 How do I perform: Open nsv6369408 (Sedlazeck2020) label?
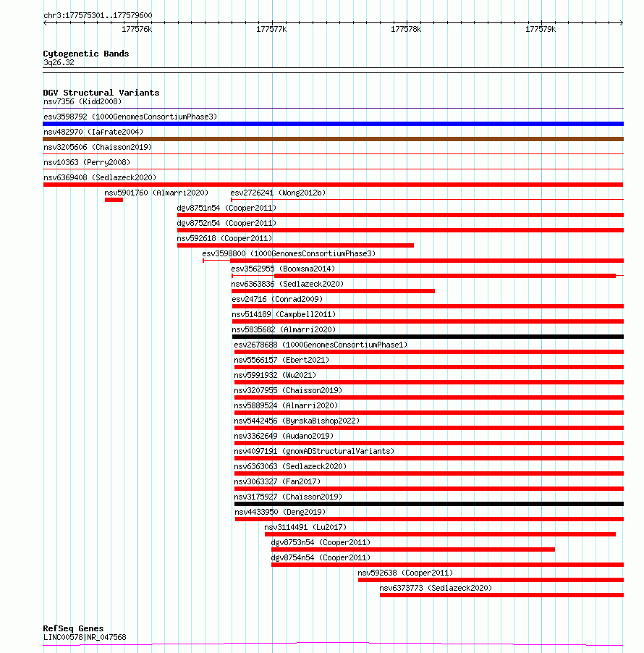pos(100,177)
